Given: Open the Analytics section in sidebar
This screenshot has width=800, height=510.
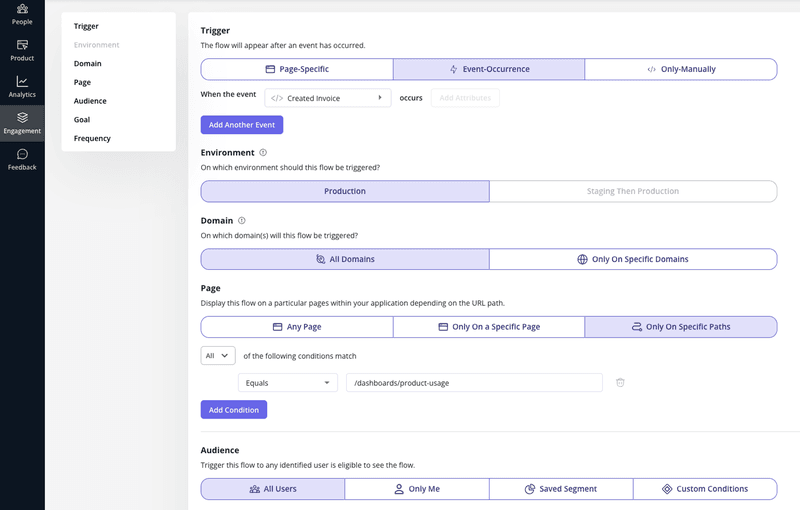Looking at the screenshot, I should click(22, 87).
